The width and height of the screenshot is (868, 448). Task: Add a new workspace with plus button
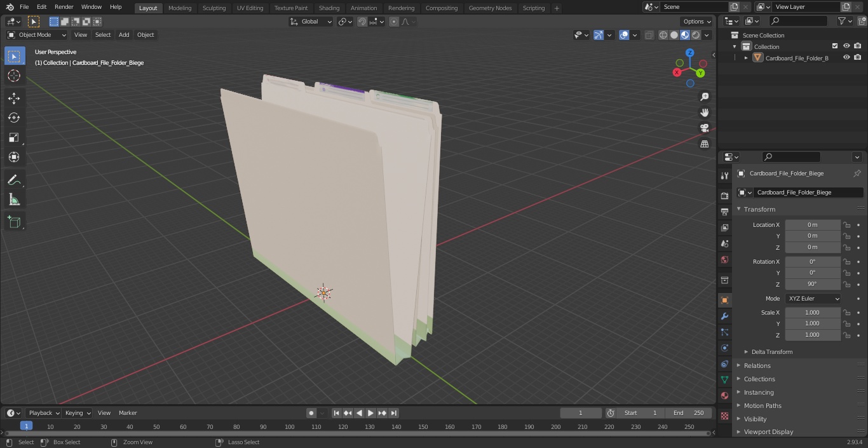pyautogui.click(x=557, y=8)
